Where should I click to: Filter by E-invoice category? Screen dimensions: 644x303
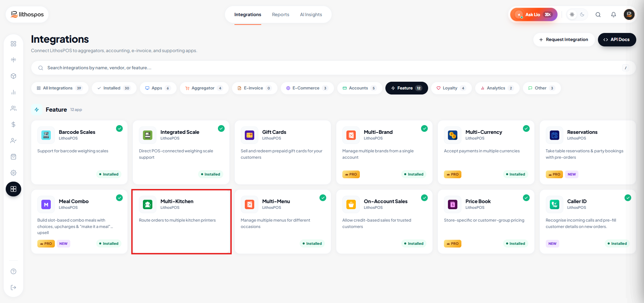pyautogui.click(x=255, y=88)
